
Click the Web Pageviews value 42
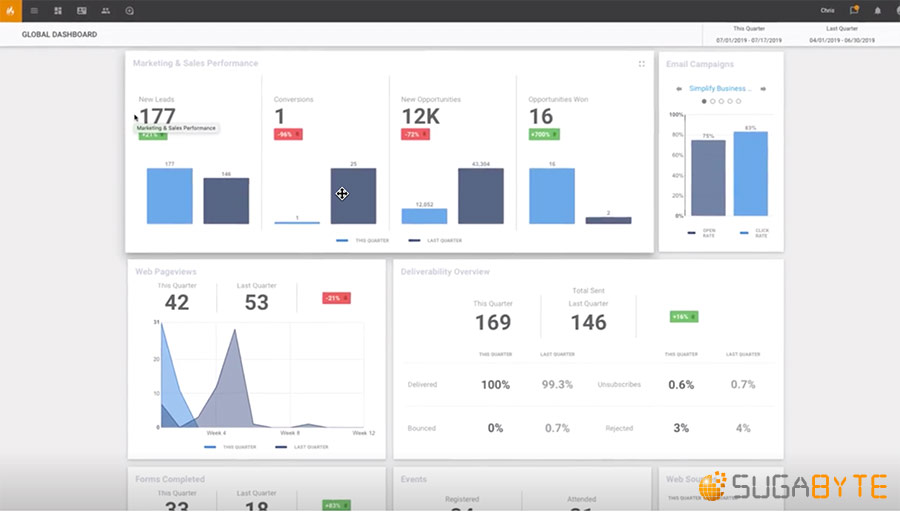coord(177,302)
